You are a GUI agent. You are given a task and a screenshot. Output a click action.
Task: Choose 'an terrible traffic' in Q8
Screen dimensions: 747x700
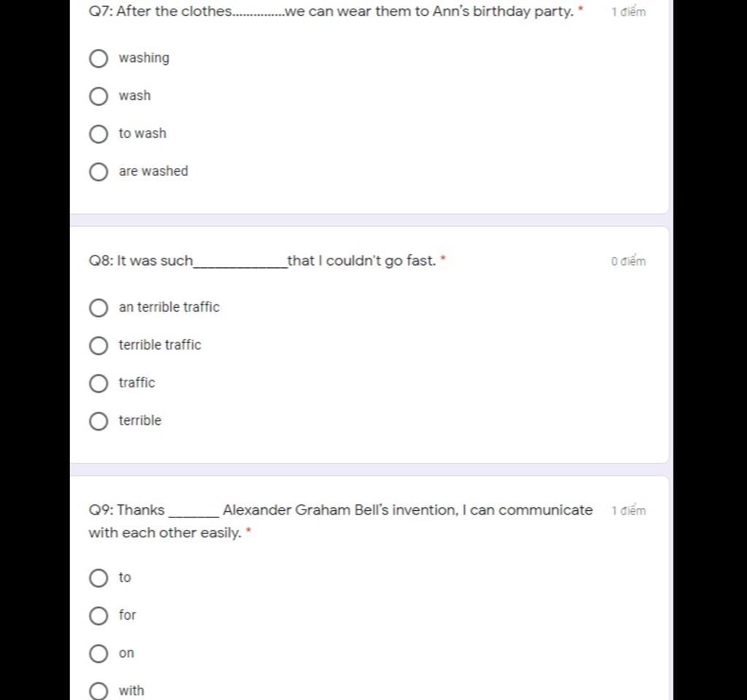98,308
